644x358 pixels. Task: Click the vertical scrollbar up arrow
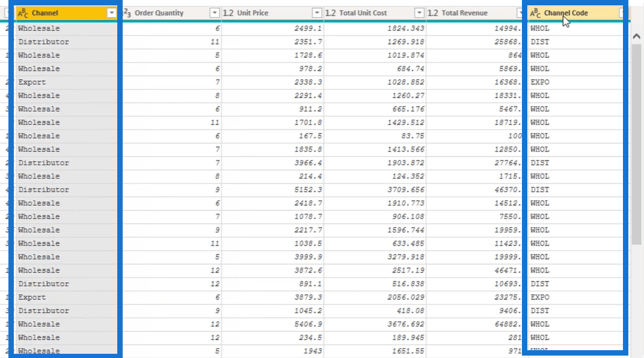click(637, 36)
